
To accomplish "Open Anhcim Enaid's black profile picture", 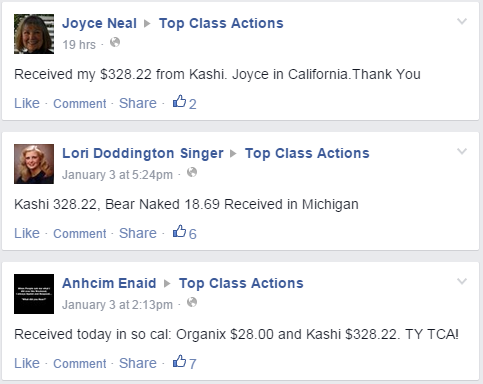I will (34, 294).
